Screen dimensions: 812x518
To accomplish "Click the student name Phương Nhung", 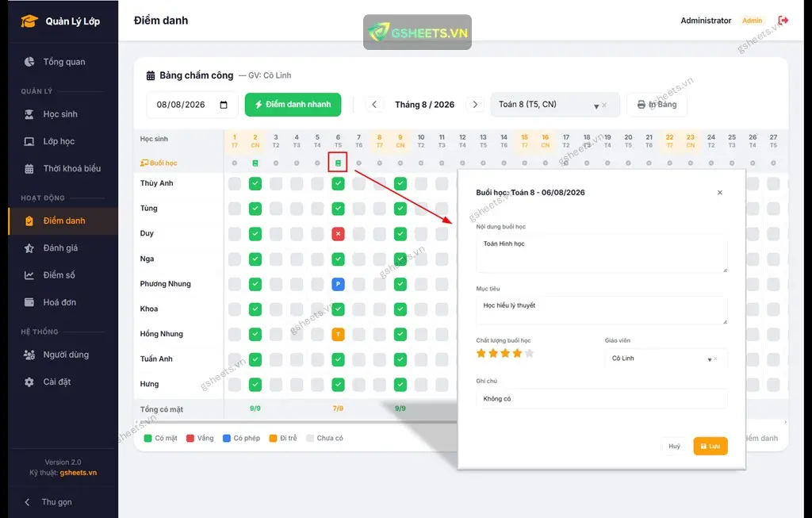I will click(165, 284).
